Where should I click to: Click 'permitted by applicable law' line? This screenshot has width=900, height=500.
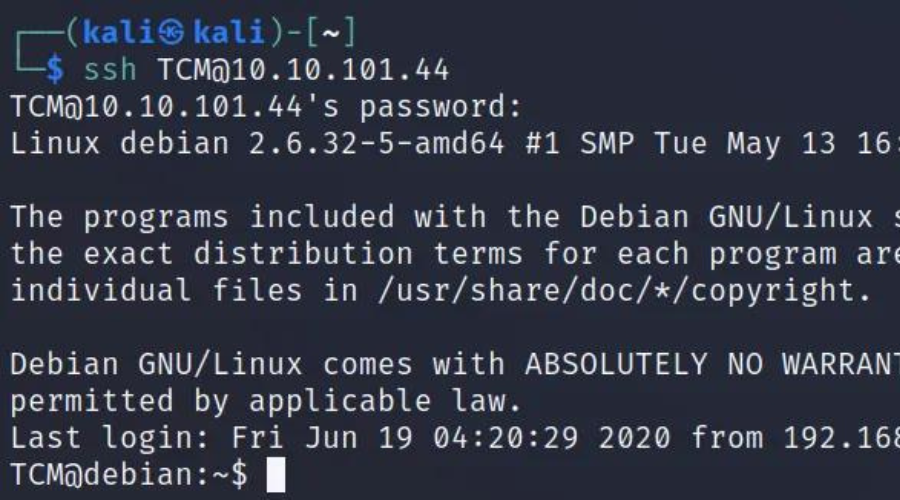(266, 401)
